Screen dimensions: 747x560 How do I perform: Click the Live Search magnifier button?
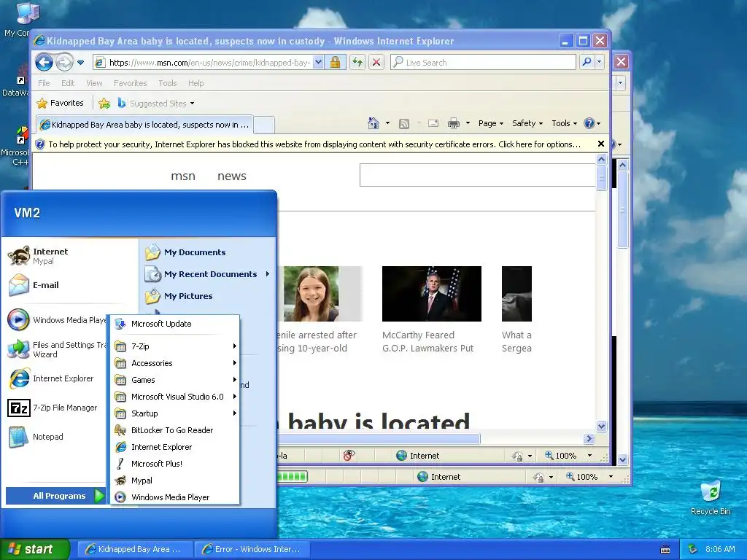[587, 62]
